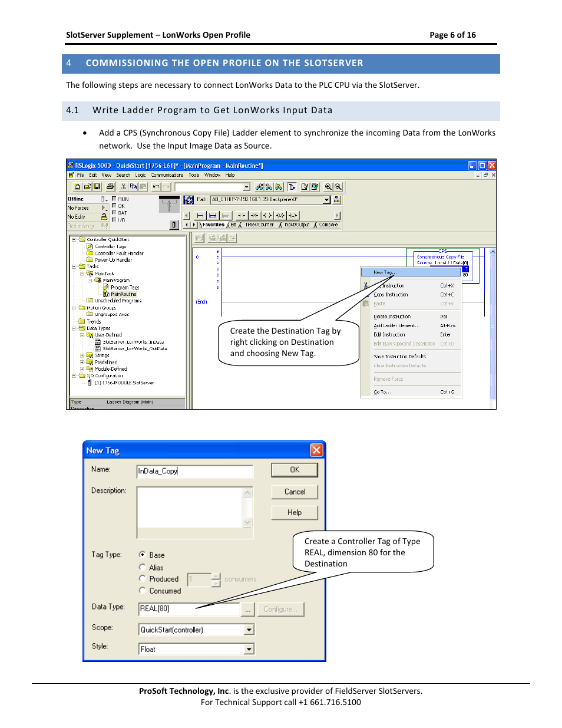Click the Data Type browse ellipsis button
The image size is (562, 728).
(248, 610)
